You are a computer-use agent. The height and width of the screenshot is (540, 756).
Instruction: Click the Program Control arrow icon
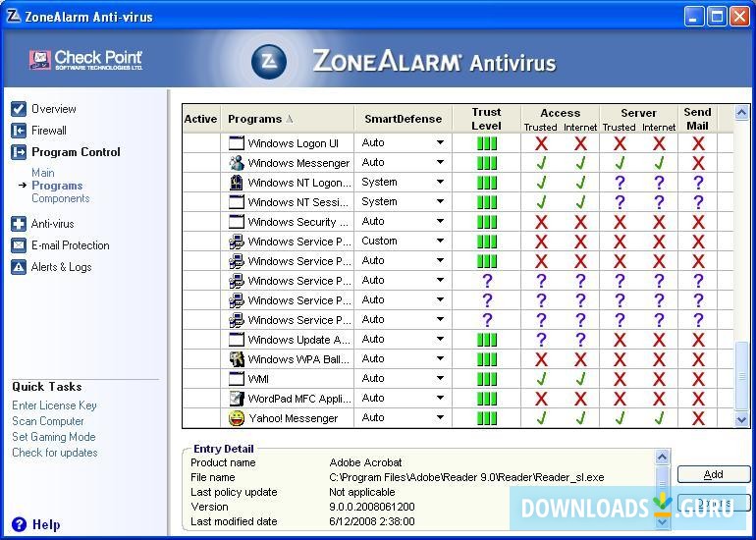(19, 152)
